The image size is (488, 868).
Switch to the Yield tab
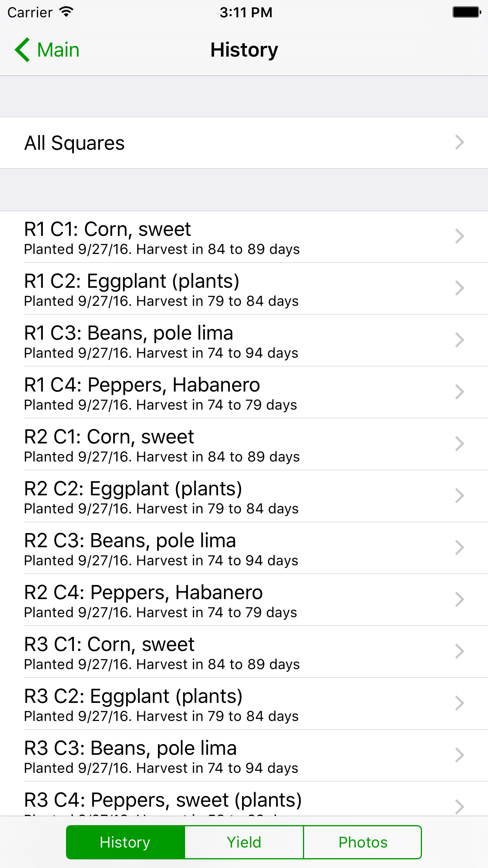tap(244, 842)
